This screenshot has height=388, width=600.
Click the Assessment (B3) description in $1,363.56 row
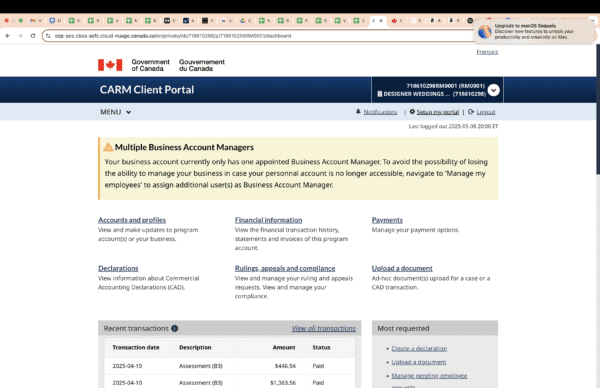point(201,383)
